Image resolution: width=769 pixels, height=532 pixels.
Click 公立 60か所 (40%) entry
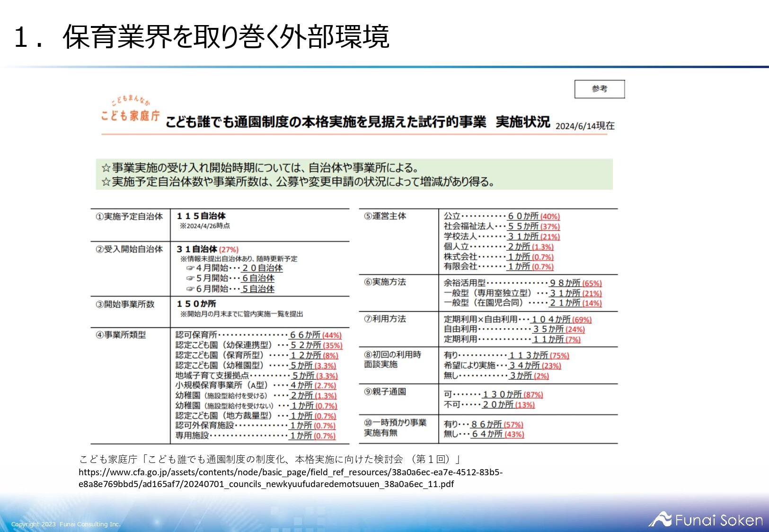502,216
